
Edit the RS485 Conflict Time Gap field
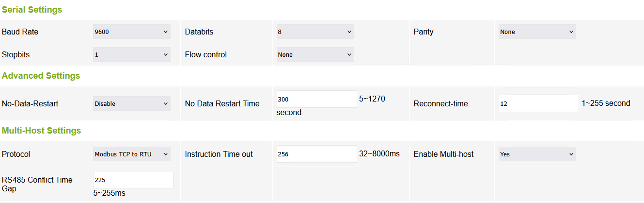pos(133,180)
